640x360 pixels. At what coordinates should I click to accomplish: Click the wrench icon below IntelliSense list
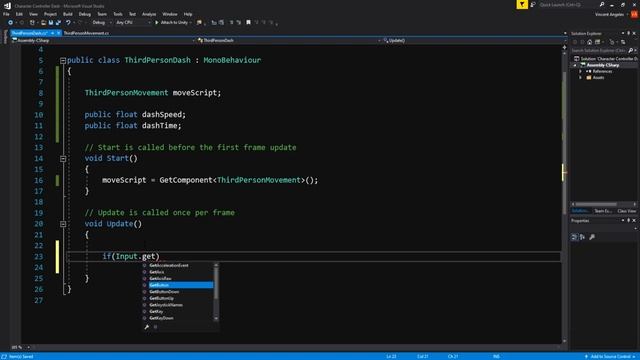click(x=147, y=327)
